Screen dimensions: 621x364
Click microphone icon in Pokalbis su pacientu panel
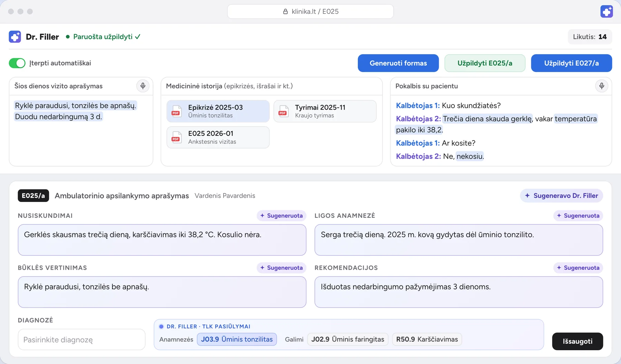(x=602, y=86)
